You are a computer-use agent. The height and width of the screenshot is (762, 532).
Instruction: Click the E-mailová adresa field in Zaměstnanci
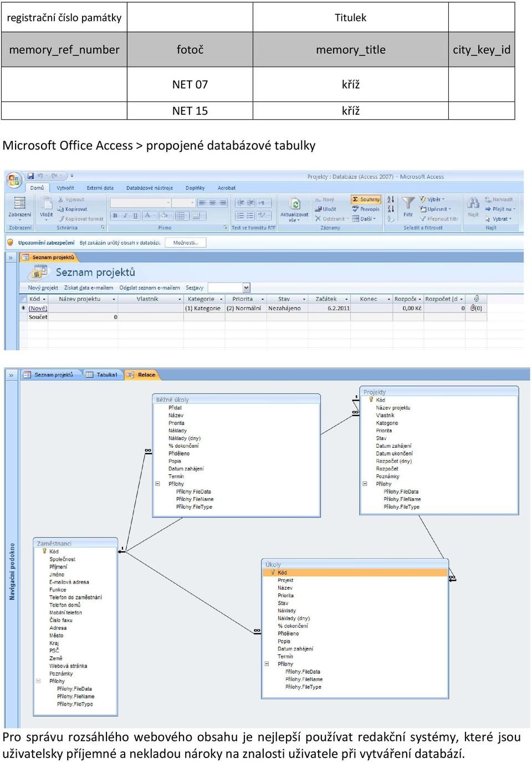[69, 582]
